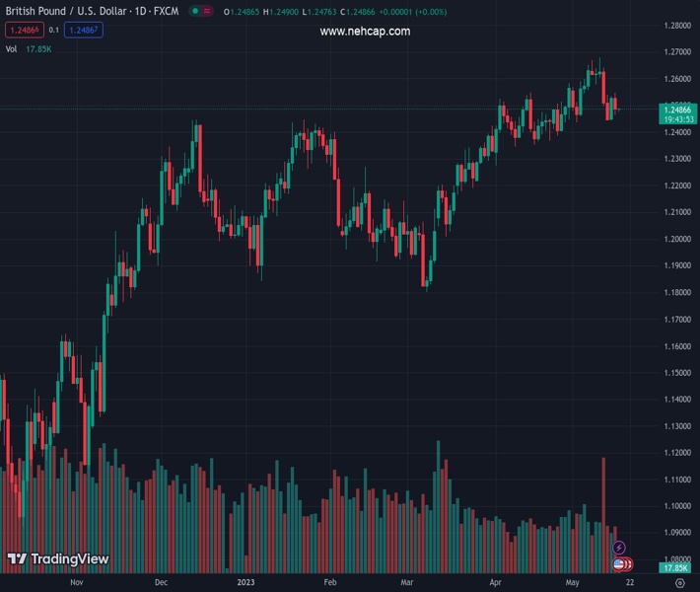The width and height of the screenshot is (700, 592).
Task: Click the US flag economic event icon
Action: [619, 564]
